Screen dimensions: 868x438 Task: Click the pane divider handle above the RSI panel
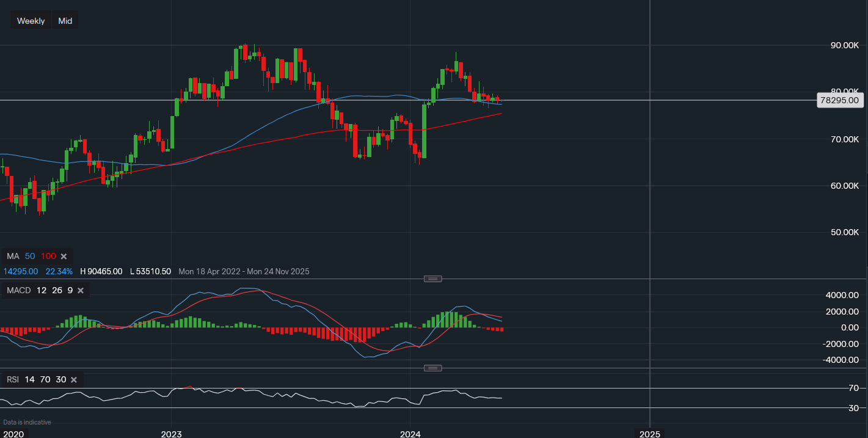click(x=432, y=368)
